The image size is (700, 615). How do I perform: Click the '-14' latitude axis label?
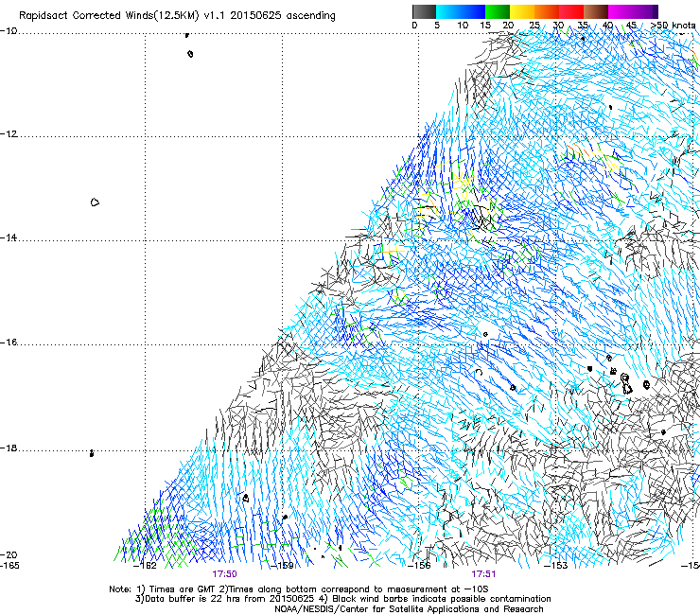[x=9, y=237]
